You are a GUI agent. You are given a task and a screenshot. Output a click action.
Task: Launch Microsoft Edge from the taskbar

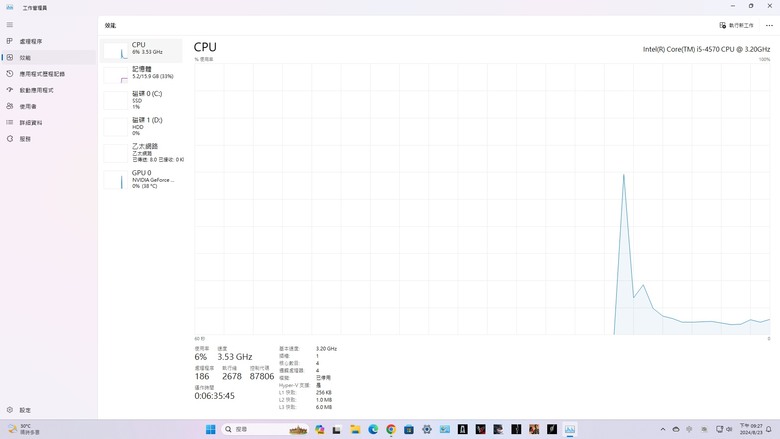(373, 429)
